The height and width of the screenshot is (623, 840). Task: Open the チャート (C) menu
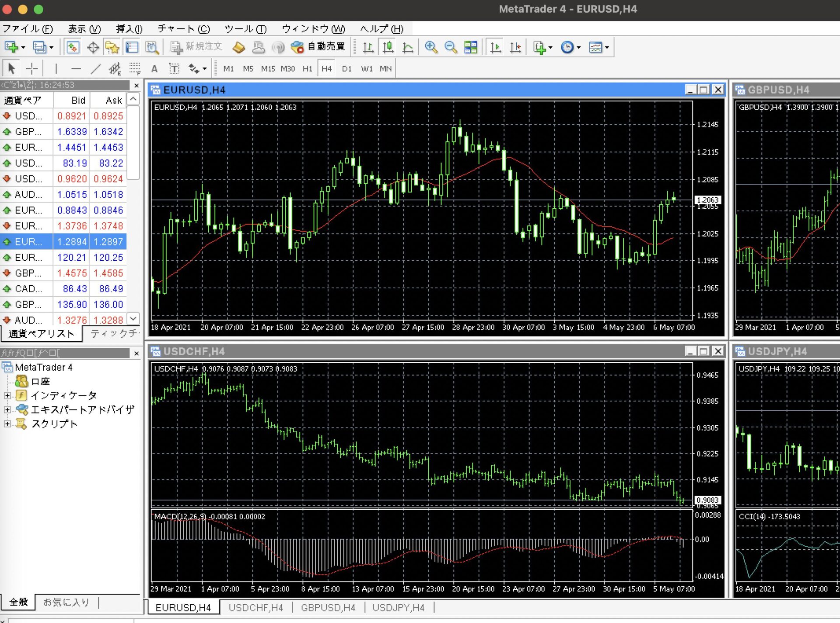click(184, 29)
